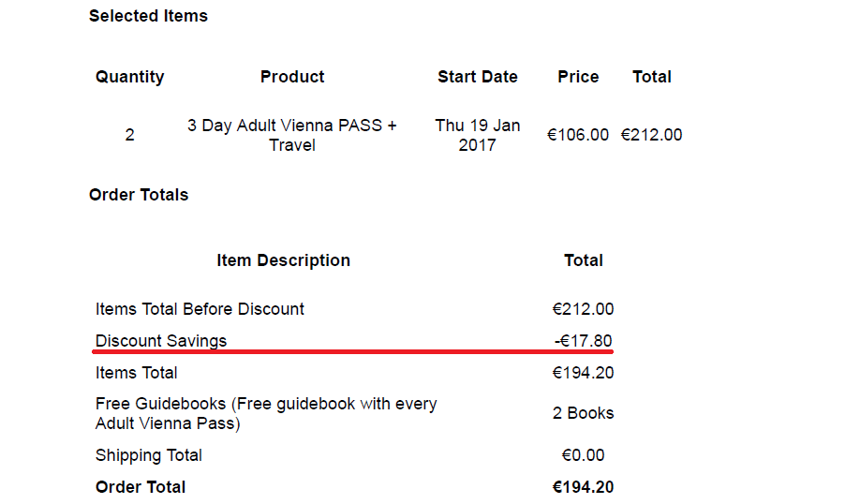Click the Selected Items heading

(148, 16)
